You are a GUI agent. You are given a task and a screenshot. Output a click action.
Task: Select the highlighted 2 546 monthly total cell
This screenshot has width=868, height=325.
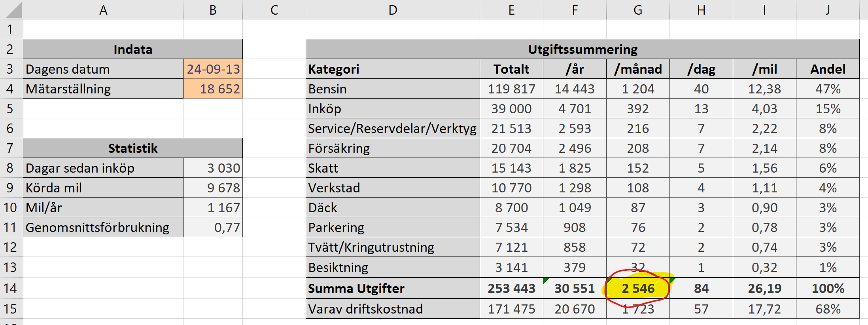click(638, 289)
